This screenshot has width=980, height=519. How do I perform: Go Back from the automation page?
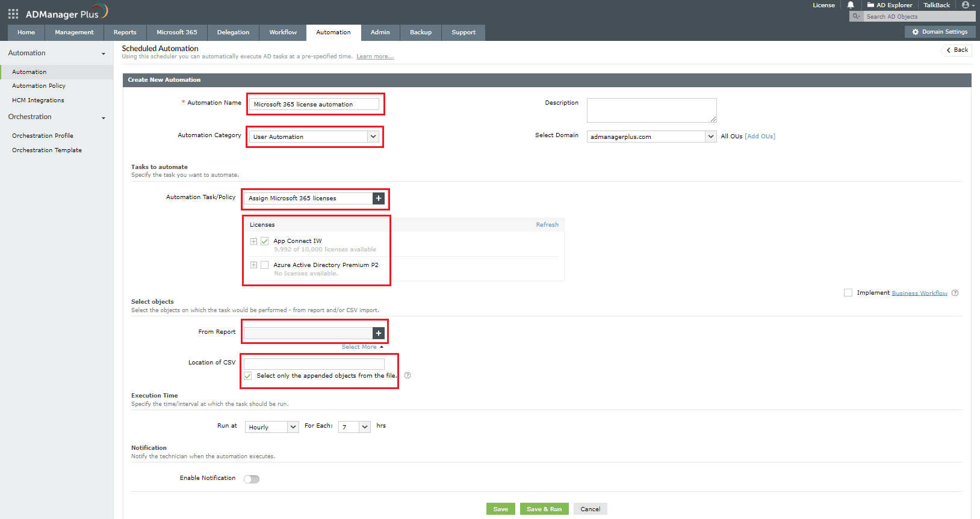click(957, 50)
